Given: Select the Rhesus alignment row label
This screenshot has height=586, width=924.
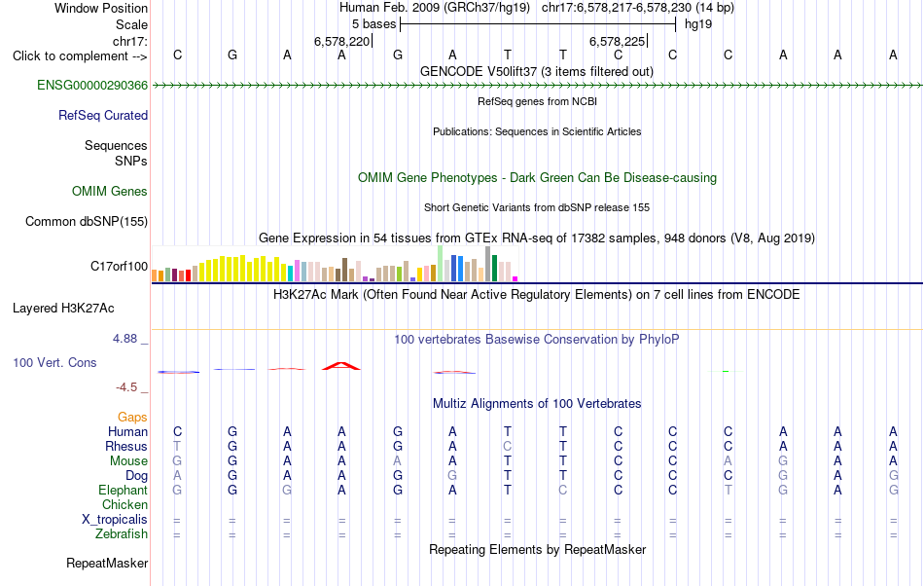Looking at the screenshot, I should [126, 446].
